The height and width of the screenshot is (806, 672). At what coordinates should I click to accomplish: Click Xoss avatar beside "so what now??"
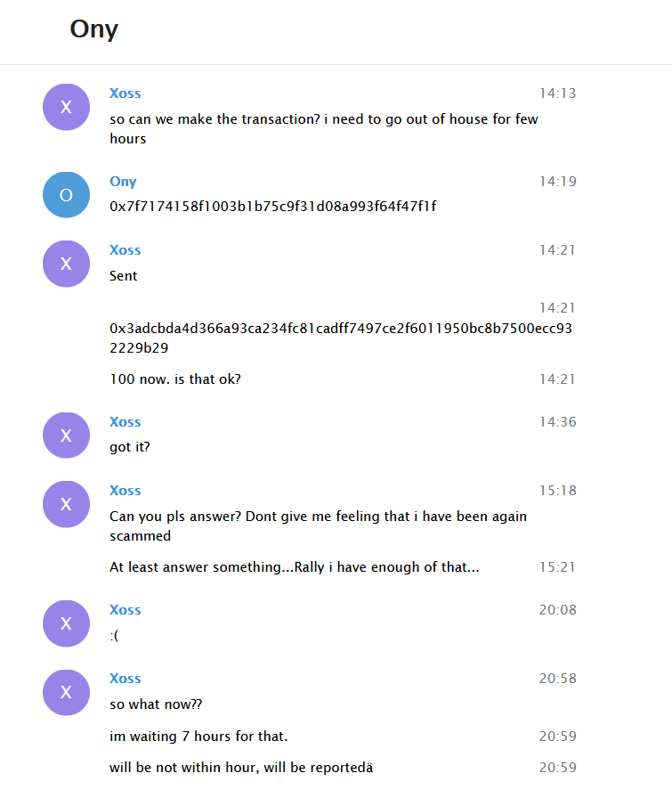tap(66, 692)
